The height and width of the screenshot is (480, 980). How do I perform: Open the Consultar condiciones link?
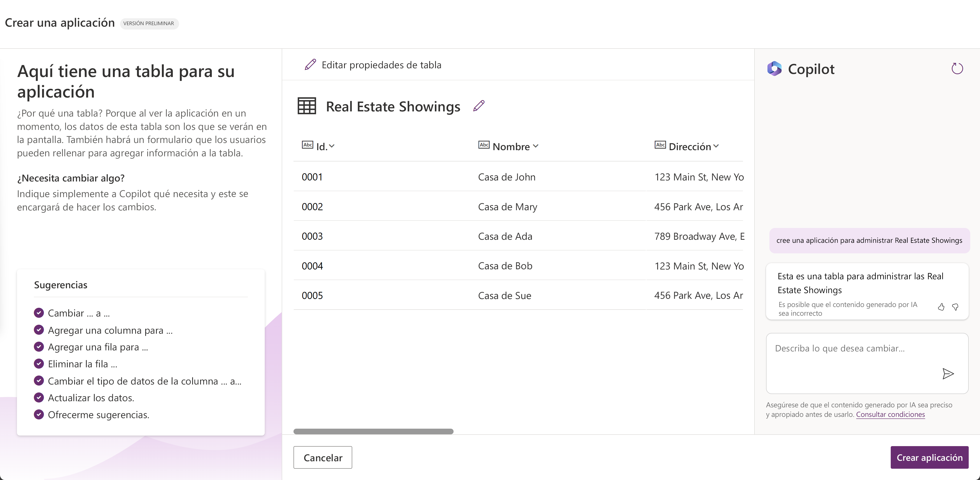(x=890, y=415)
